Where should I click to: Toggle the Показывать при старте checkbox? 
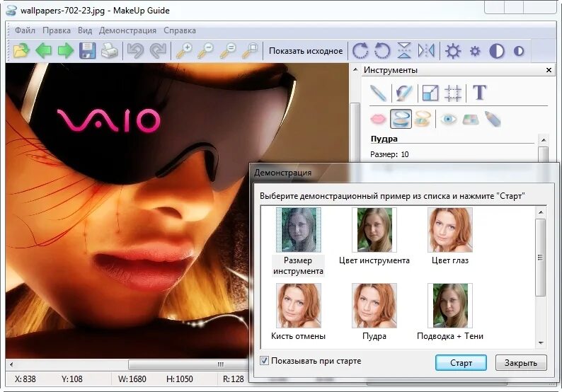click(x=264, y=360)
